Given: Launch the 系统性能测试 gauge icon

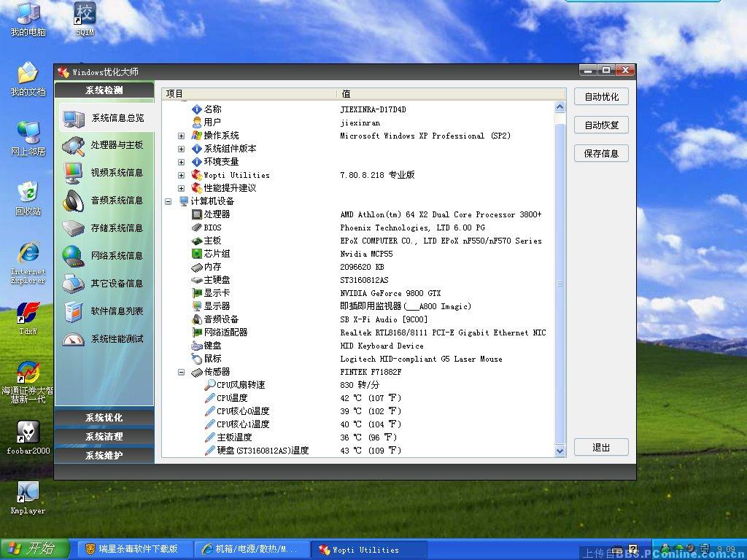Looking at the screenshot, I should click(74, 339).
